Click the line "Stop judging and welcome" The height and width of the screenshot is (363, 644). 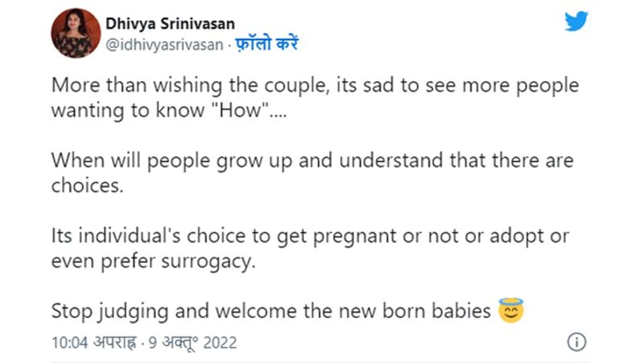[271, 311]
